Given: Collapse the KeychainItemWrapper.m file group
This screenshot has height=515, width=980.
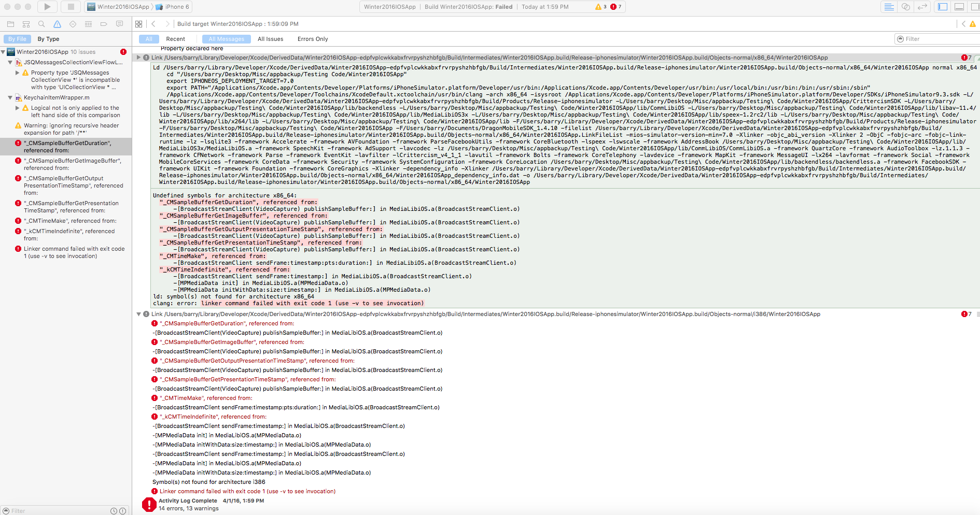Looking at the screenshot, I should point(10,97).
